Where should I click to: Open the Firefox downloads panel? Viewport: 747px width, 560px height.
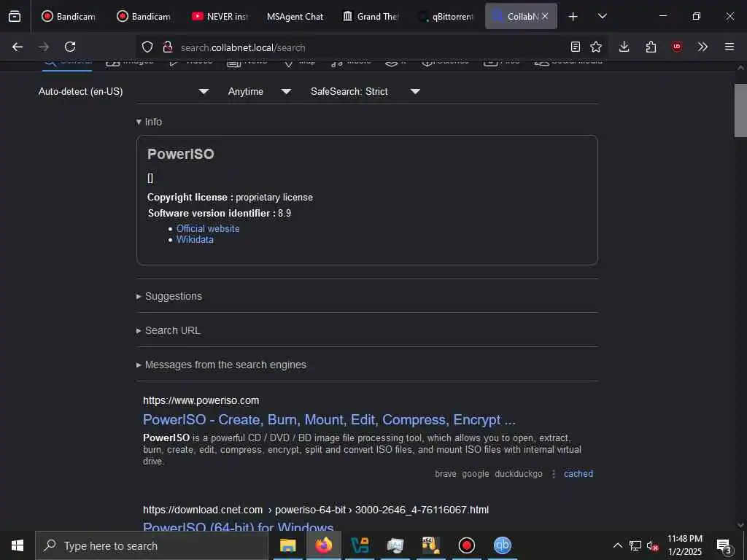[x=624, y=47]
